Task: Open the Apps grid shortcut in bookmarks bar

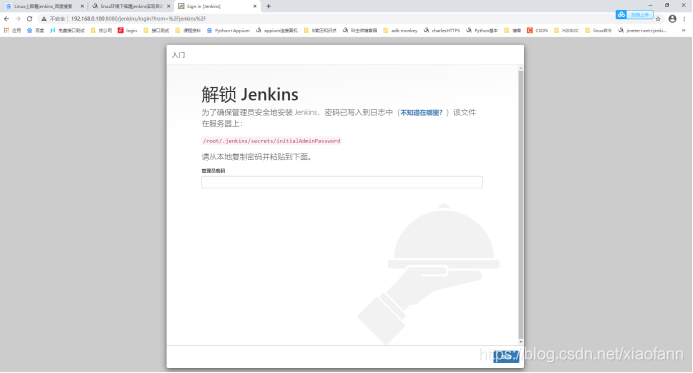Action: (x=12, y=30)
